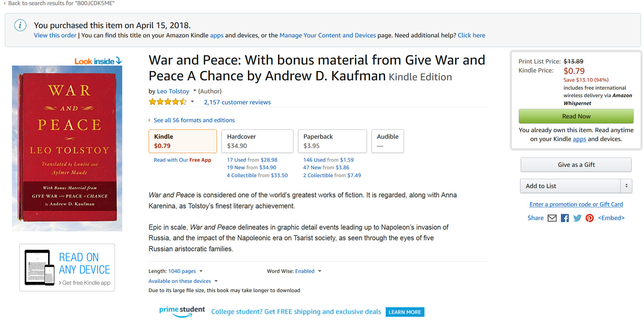Expand the 1040 pages length details
Screen dimensions: 644x335
[x=201, y=271]
